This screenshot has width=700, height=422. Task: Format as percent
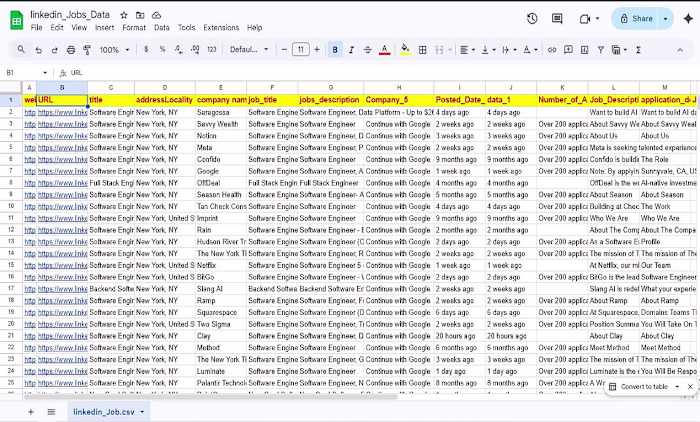pos(162,50)
